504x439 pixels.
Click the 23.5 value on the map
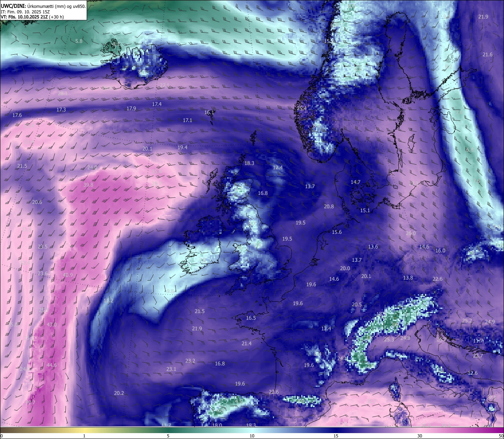pyautogui.click(x=43, y=246)
